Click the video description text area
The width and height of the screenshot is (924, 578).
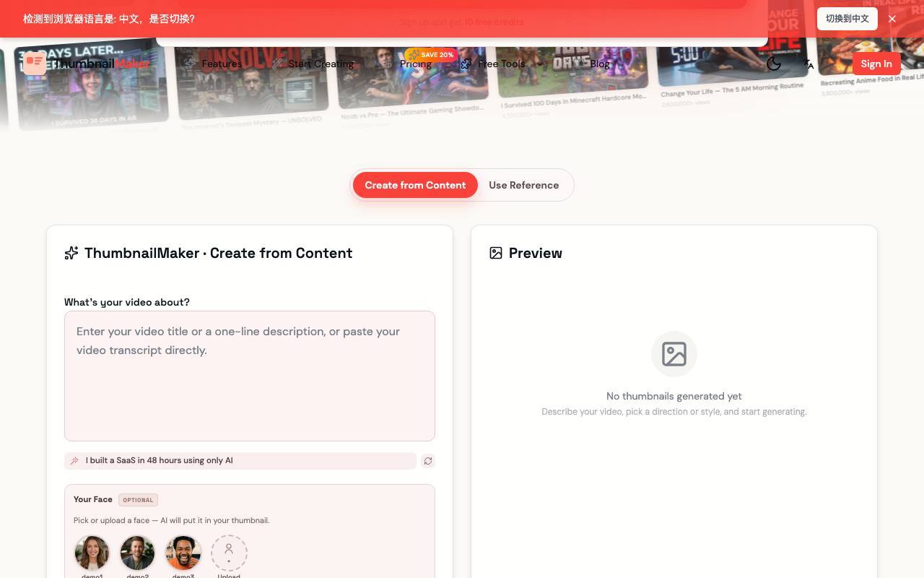click(250, 376)
